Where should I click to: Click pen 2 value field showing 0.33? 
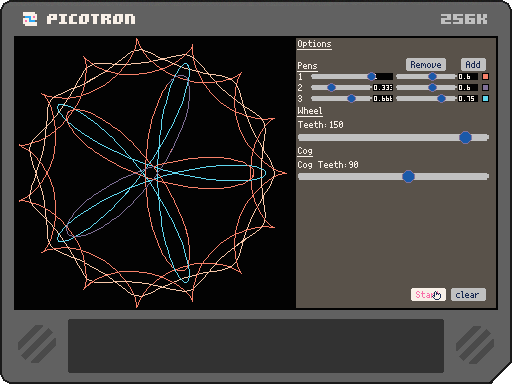(x=383, y=88)
